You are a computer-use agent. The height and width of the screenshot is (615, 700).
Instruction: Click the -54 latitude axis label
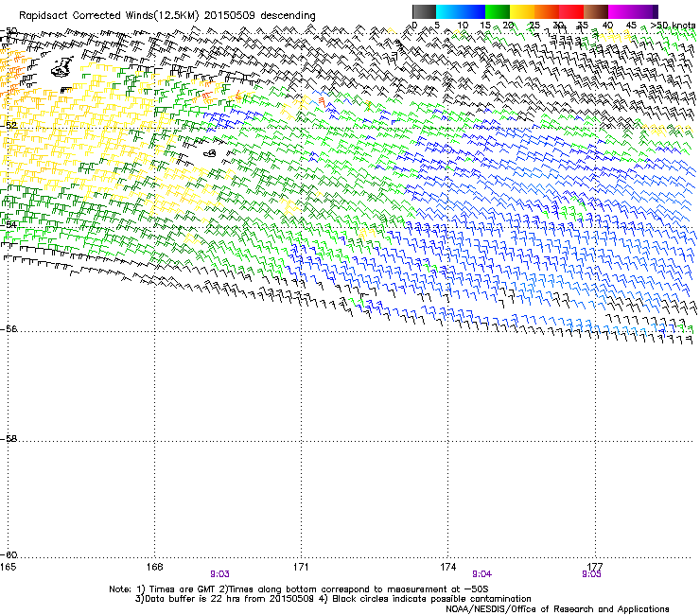[x=9, y=225]
